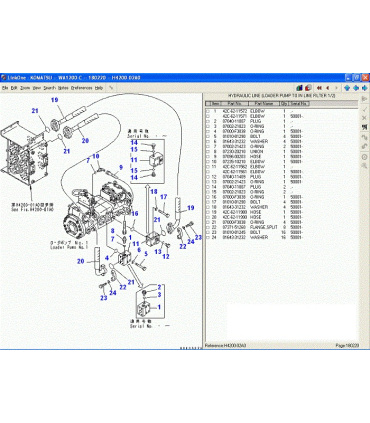Tick the checkbox for item 3 O-RING
The image size is (370, 423).
tap(208, 126)
